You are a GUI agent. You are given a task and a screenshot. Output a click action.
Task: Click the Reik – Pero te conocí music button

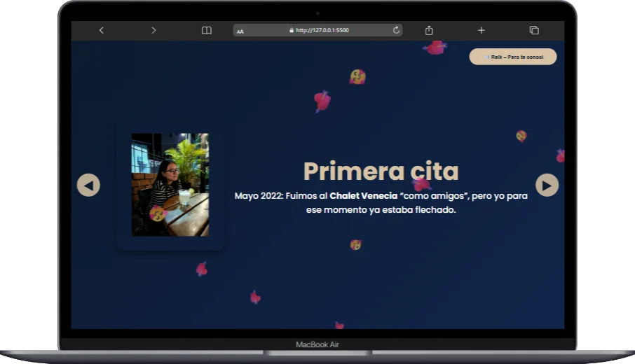[x=513, y=57]
